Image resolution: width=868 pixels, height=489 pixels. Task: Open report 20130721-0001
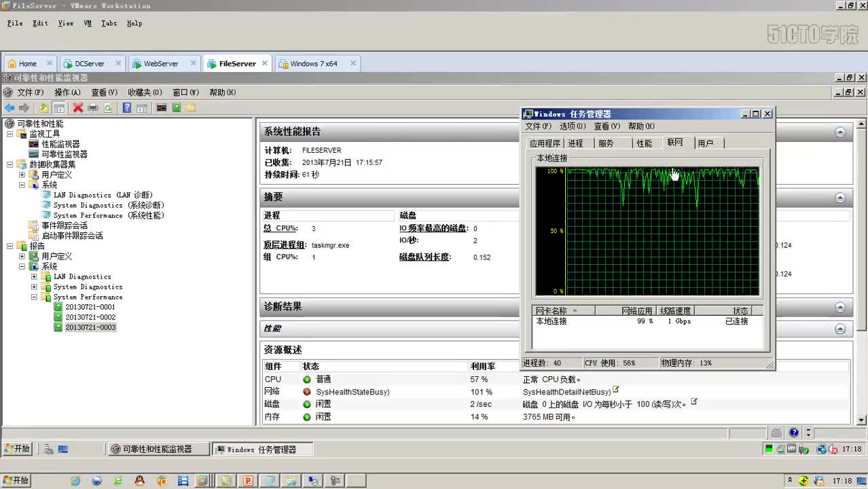[90, 307]
